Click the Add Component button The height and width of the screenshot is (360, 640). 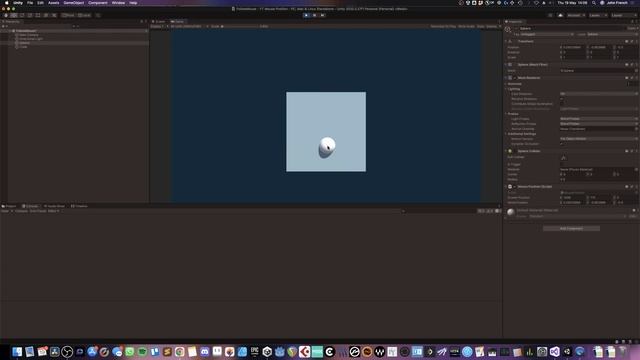tap(571, 229)
